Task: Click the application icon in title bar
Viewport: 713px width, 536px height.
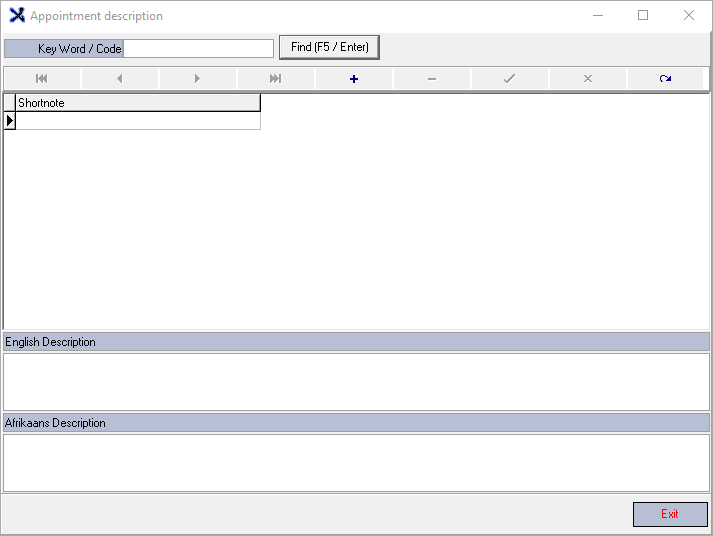Action: (x=17, y=15)
